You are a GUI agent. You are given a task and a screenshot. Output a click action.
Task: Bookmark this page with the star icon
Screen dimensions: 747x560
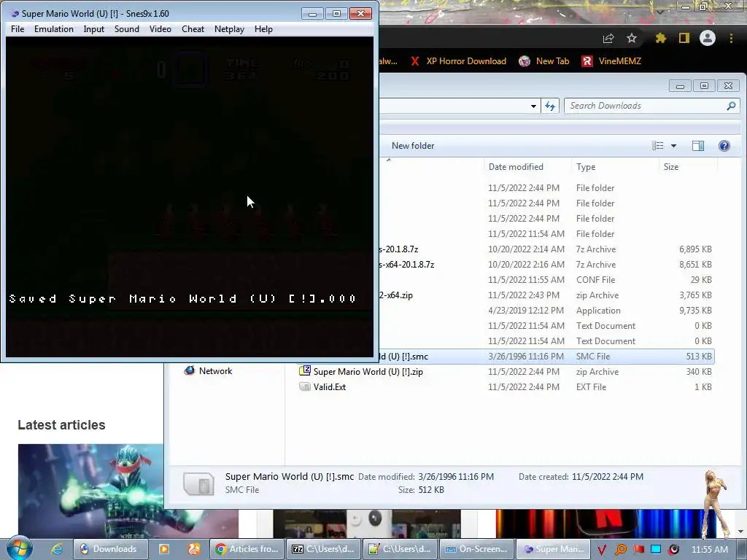[x=632, y=38]
